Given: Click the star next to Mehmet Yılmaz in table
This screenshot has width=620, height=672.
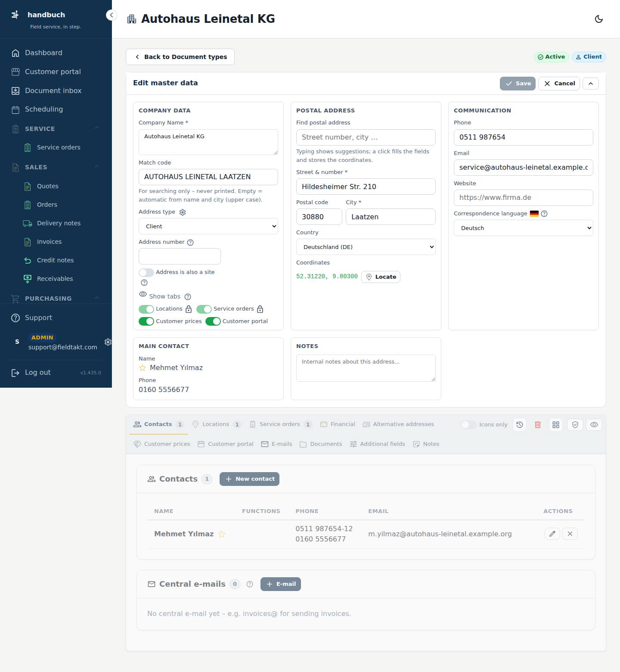Looking at the screenshot, I should pyautogui.click(x=222, y=534).
